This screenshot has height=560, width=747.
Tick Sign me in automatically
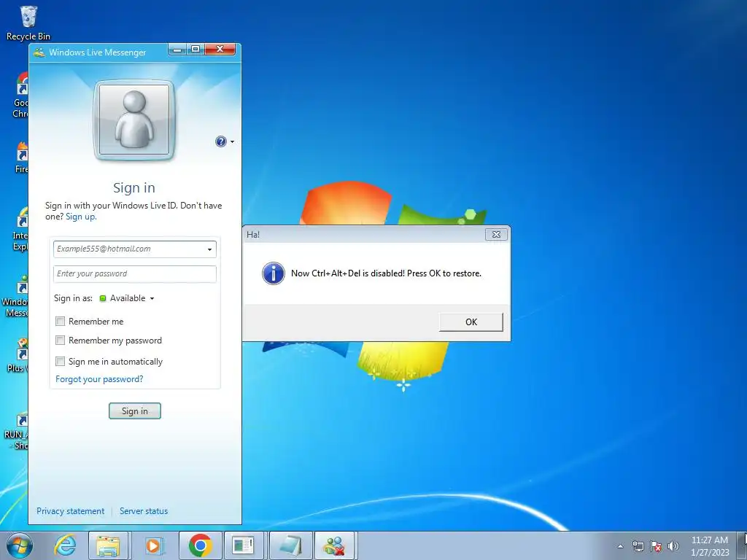[60, 362]
